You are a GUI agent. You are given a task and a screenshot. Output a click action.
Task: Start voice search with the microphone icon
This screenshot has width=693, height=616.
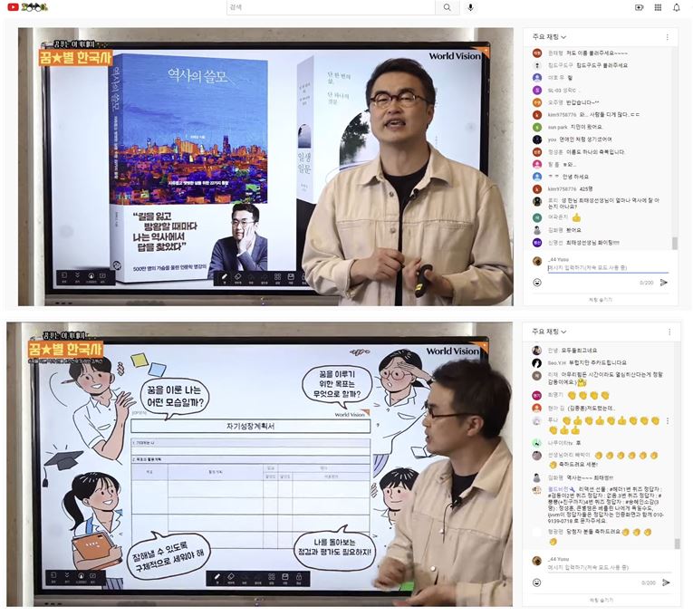click(470, 7)
